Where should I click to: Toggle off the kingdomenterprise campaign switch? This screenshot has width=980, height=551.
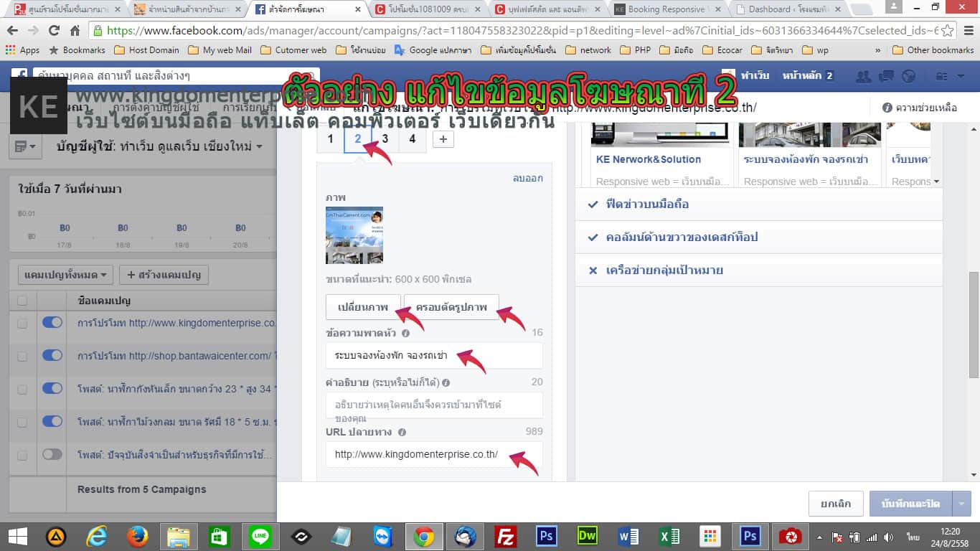click(52, 323)
